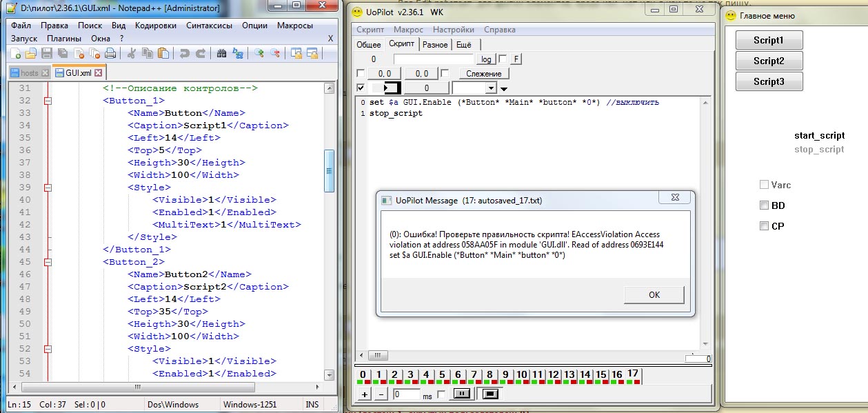Click the Undo arrow icon
The width and height of the screenshot is (868, 413).
(184, 53)
